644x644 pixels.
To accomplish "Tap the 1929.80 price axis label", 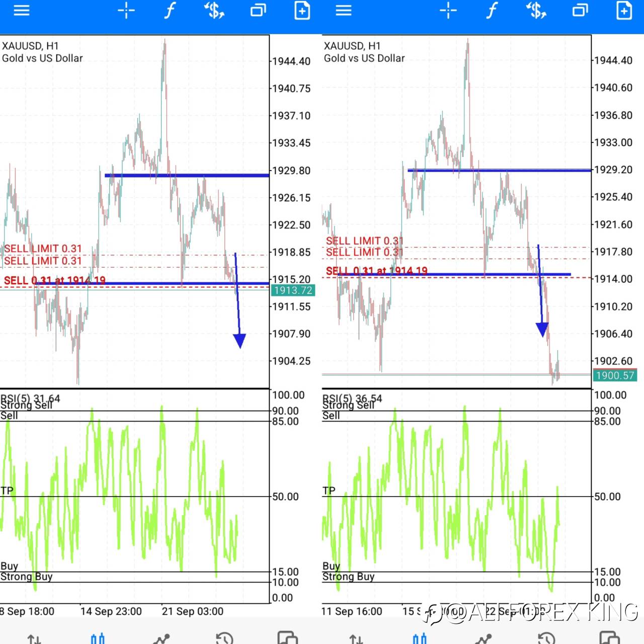I will coord(291,171).
